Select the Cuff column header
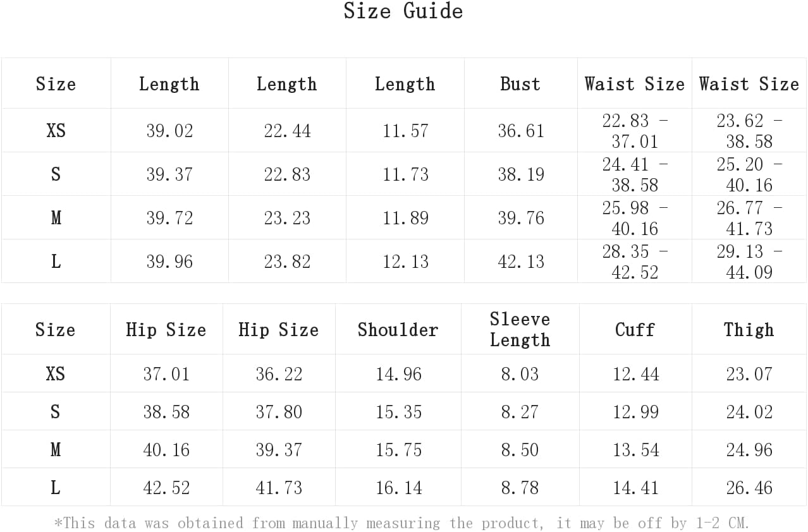Screen dimensions: 808x532 point(635,330)
